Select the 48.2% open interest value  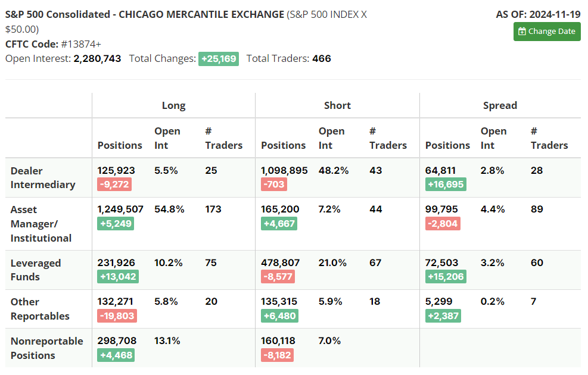click(334, 170)
